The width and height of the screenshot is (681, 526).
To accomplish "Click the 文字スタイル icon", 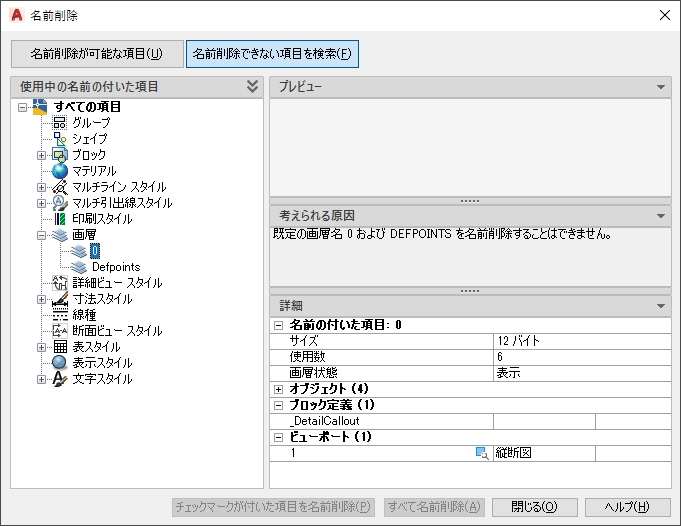I will tap(60, 379).
